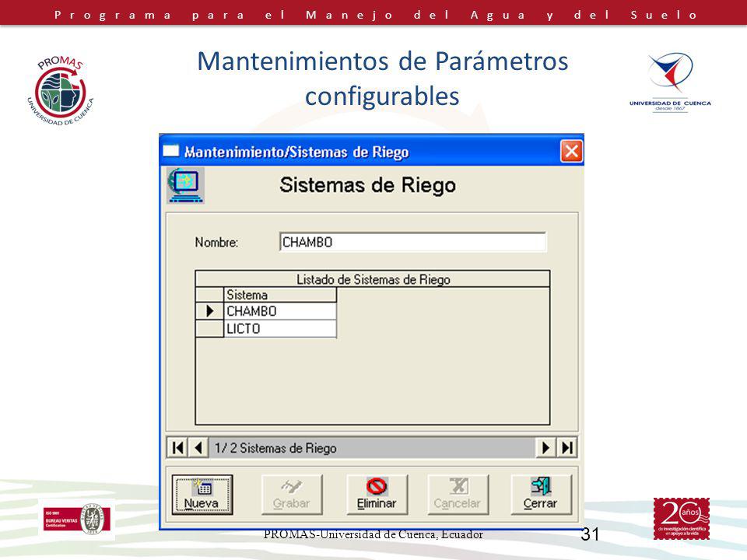The height and width of the screenshot is (560, 747).
Task: Select the LICTO row in the grid
Action: coord(280,328)
